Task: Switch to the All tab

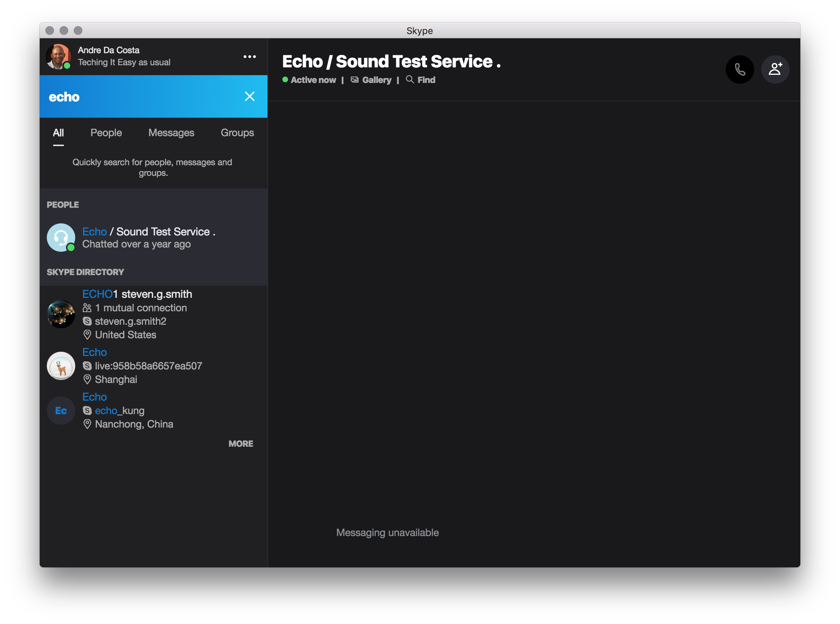Action: pos(58,133)
